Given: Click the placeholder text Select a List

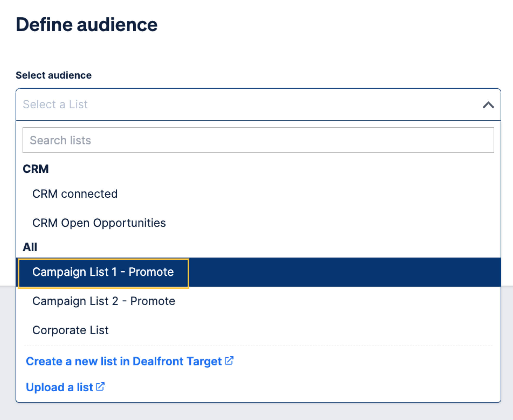Looking at the screenshot, I should (55, 104).
